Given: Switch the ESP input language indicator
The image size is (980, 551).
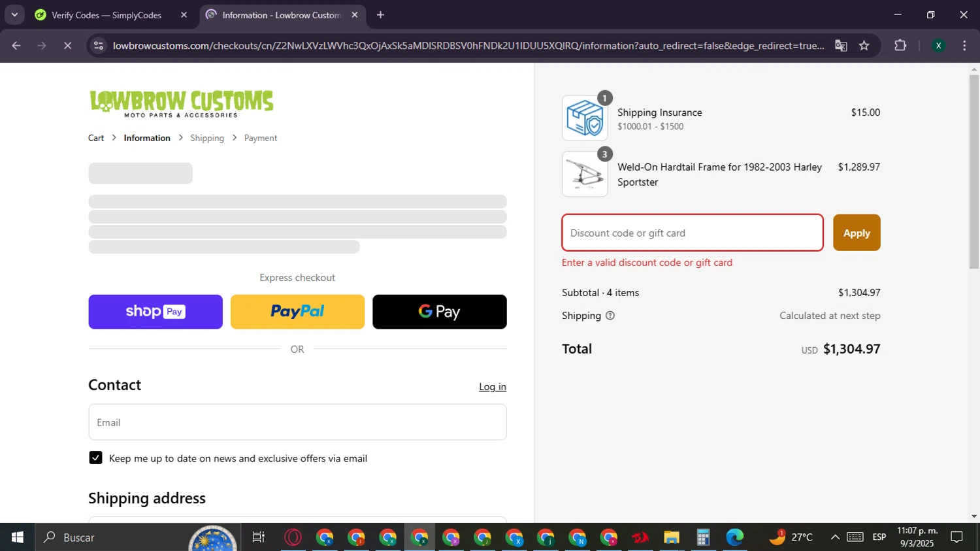Looking at the screenshot, I should pos(879,537).
